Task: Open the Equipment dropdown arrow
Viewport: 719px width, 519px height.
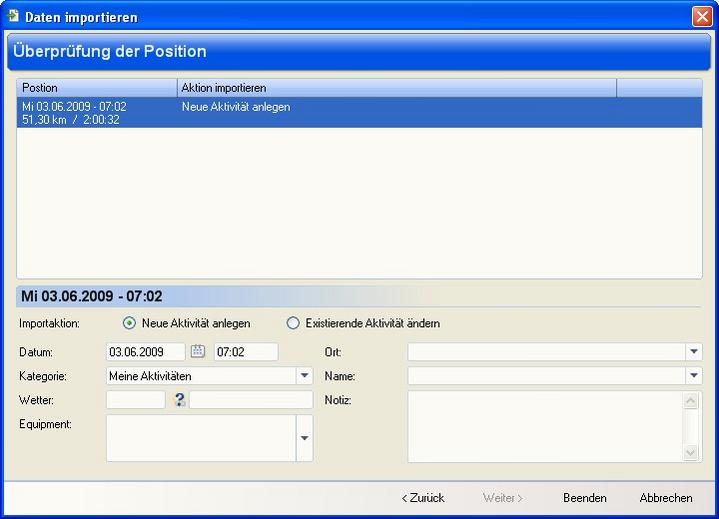Action: pos(304,438)
